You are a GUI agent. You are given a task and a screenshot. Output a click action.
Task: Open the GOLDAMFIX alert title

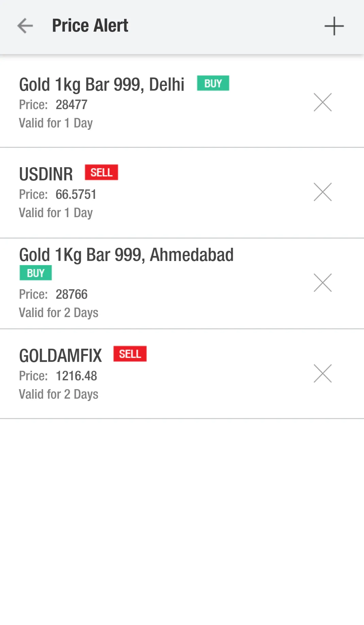(x=60, y=356)
